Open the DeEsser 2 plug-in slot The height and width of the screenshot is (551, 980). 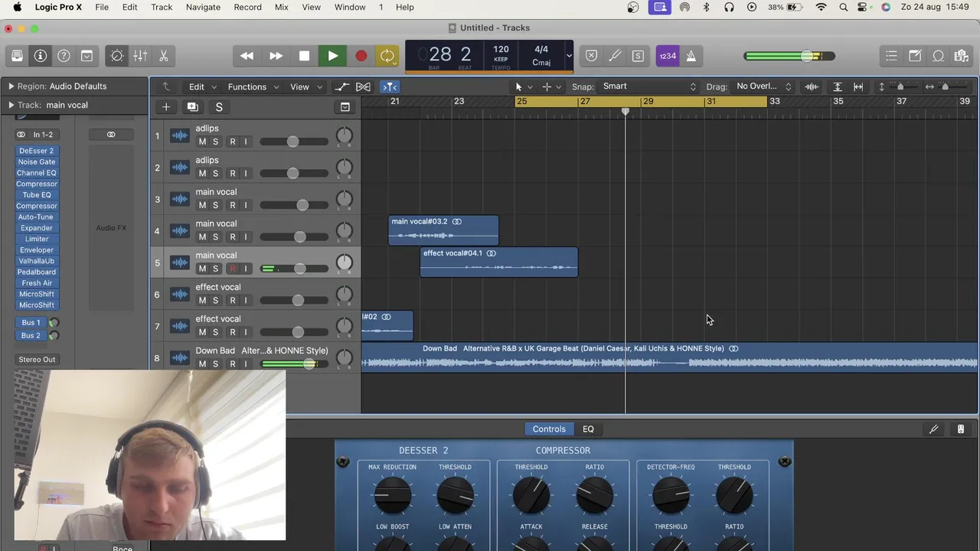click(x=37, y=151)
